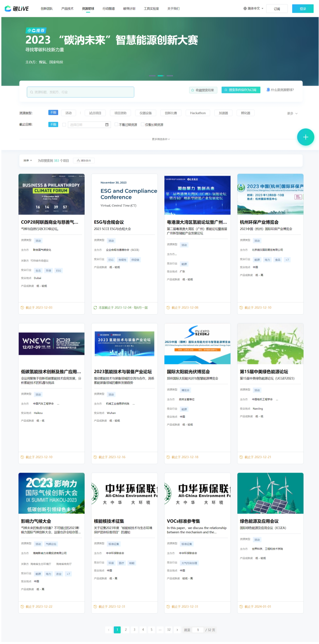Open the 资源星球 nav tab

pos(88,8)
